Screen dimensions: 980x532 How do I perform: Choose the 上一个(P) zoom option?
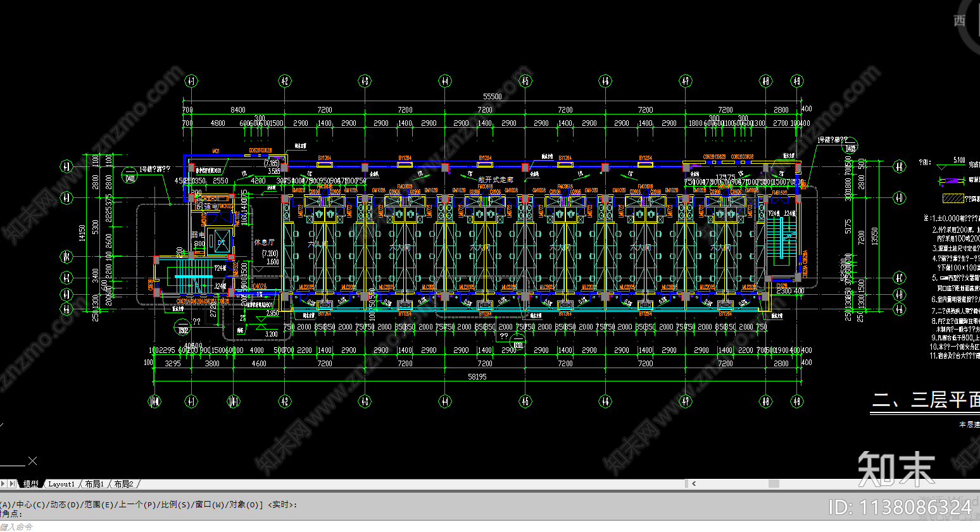(x=137, y=505)
